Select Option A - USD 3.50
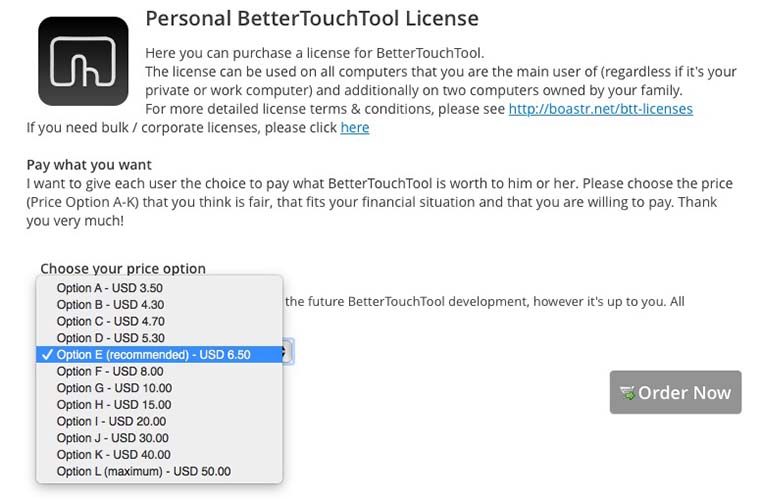 pos(109,288)
